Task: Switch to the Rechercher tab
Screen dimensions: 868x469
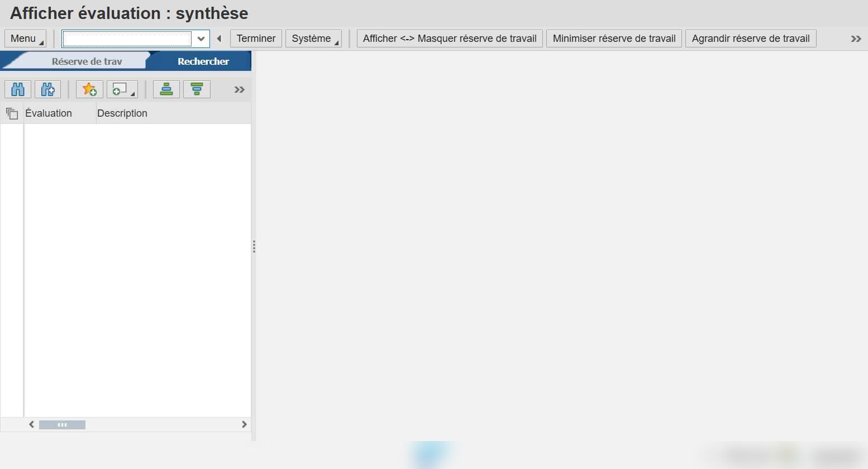Action: coord(203,61)
